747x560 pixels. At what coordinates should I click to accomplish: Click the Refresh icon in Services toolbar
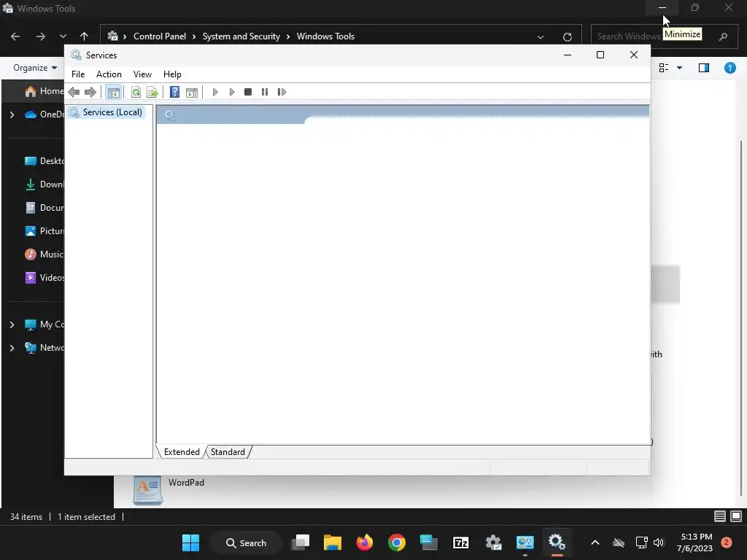[136, 92]
